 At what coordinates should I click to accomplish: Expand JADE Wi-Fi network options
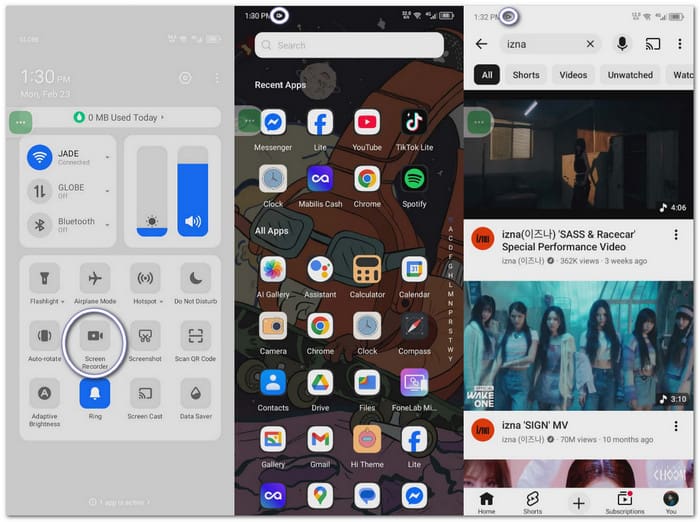pyautogui.click(x=108, y=158)
